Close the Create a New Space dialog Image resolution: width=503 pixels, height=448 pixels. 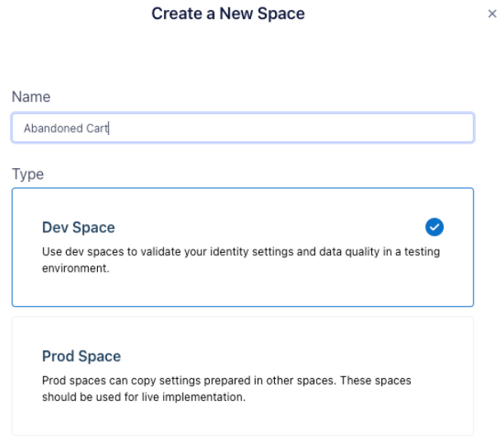pyautogui.click(x=492, y=15)
